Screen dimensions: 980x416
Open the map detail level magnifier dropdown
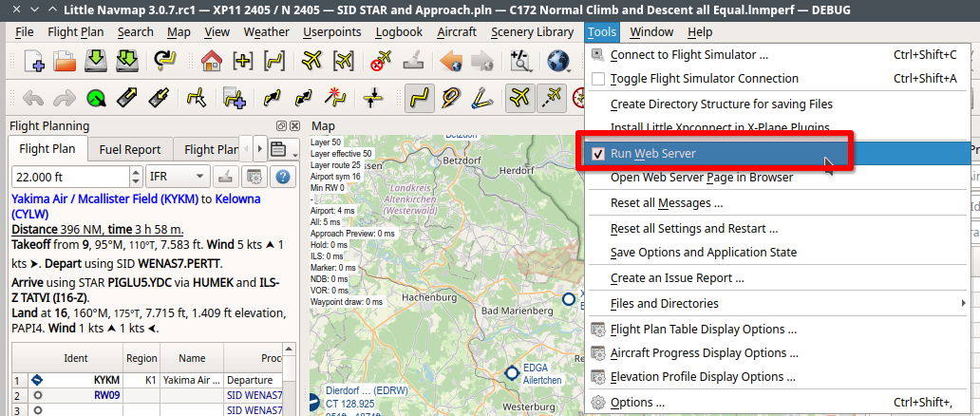pos(520,62)
